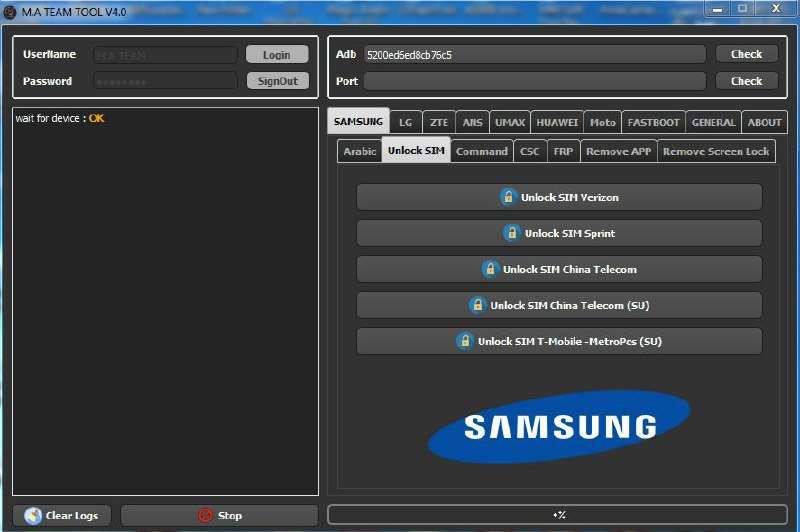Open the Remove APP sub-tab
The height and width of the screenshot is (532, 800).
point(618,151)
